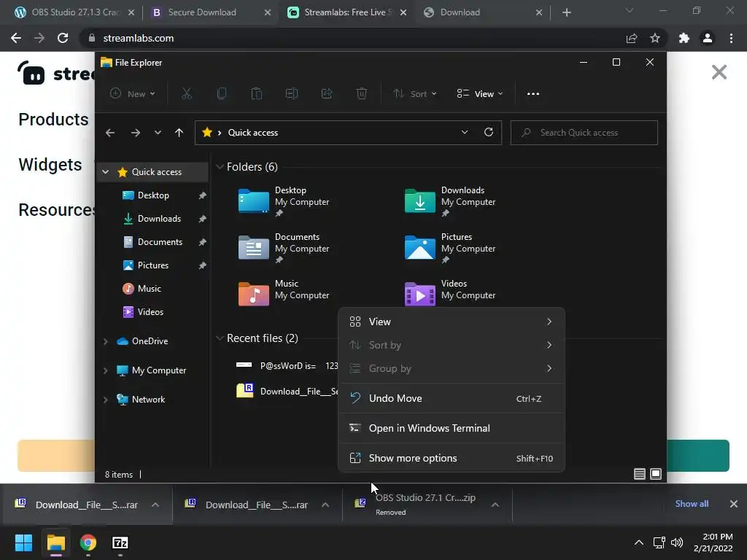
Task: Open the Sort by submenu in context menu
Action: pyautogui.click(x=451, y=345)
